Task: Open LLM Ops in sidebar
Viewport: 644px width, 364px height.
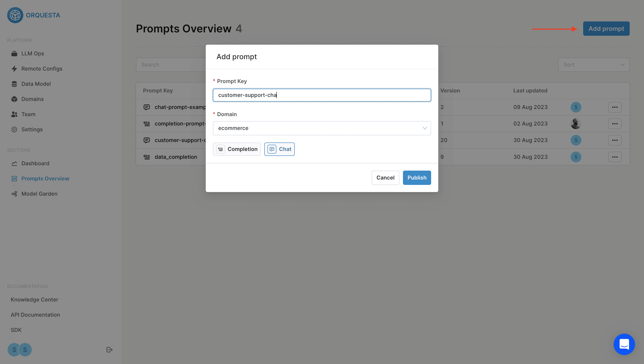Action: [33, 54]
